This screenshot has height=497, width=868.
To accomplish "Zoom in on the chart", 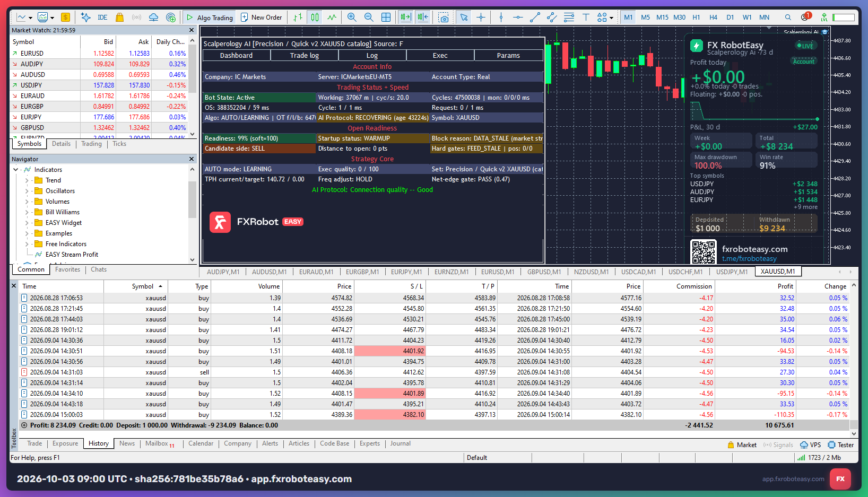I will pos(352,18).
